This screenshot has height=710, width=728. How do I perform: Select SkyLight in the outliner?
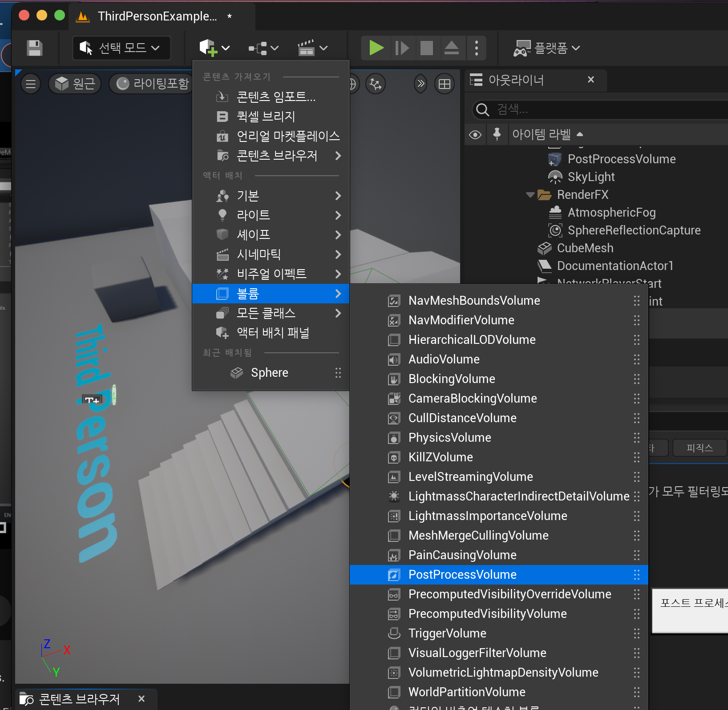click(591, 177)
